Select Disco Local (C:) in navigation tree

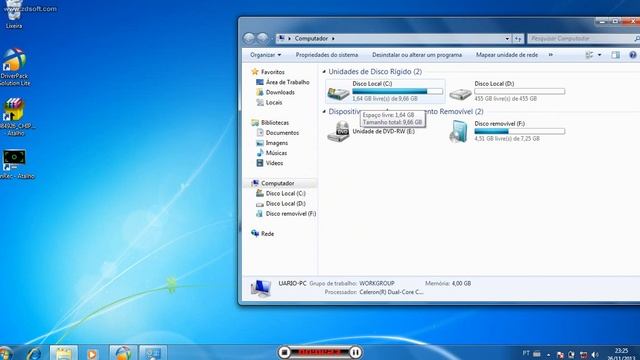click(280, 193)
